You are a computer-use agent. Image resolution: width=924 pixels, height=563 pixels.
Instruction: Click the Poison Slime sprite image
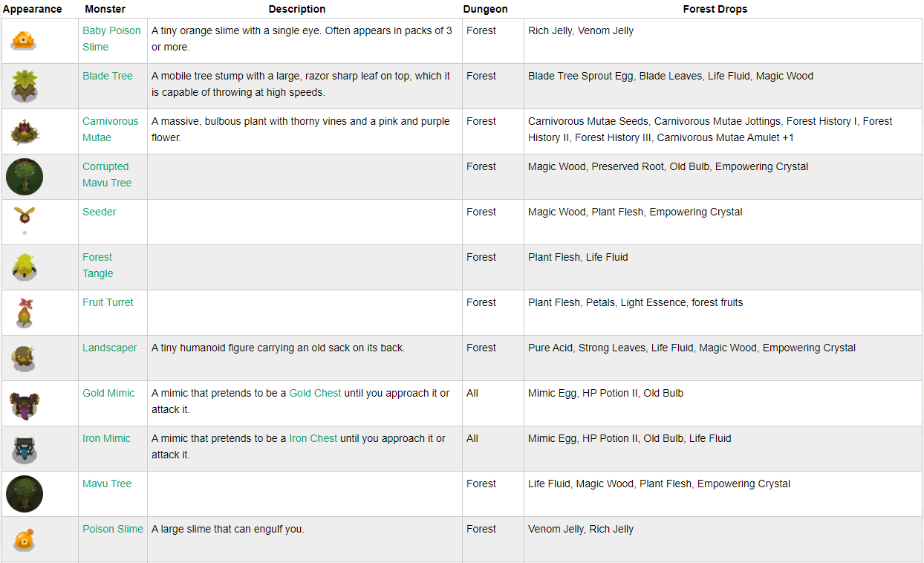[x=25, y=538]
